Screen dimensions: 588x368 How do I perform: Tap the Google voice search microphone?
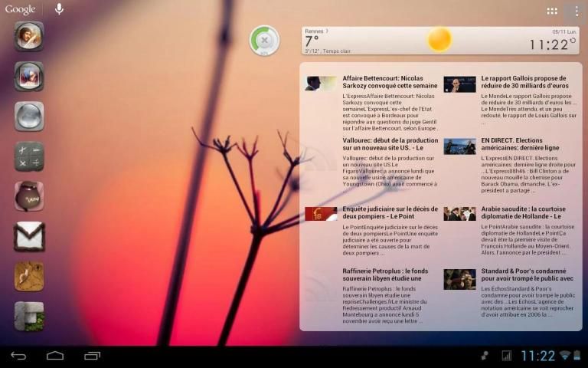(59, 10)
